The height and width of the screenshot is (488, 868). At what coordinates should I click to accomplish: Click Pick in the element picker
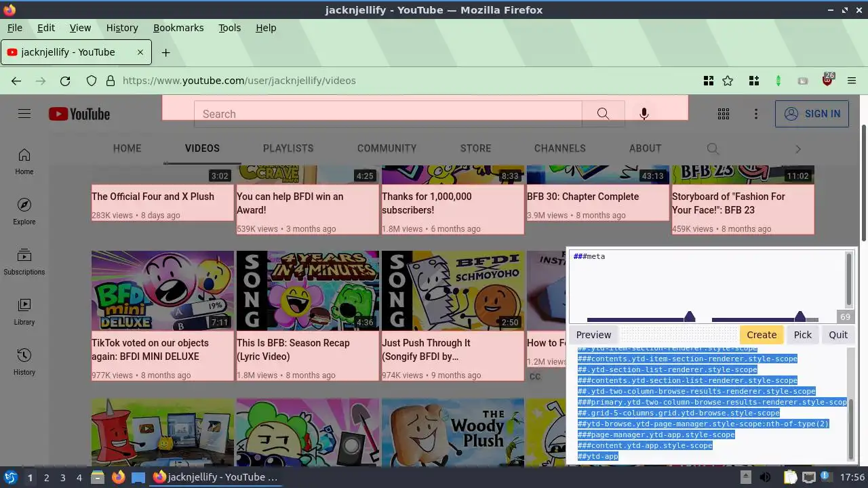click(802, 335)
